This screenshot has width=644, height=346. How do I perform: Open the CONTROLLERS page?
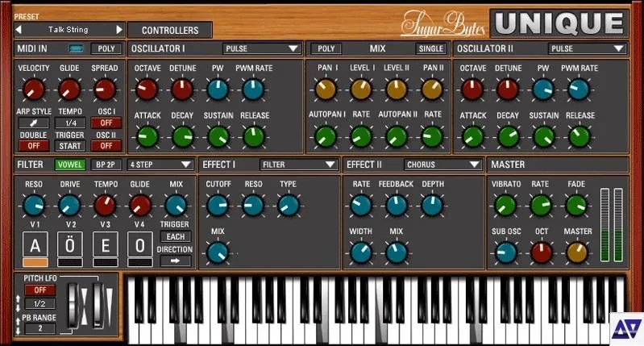pos(170,31)
